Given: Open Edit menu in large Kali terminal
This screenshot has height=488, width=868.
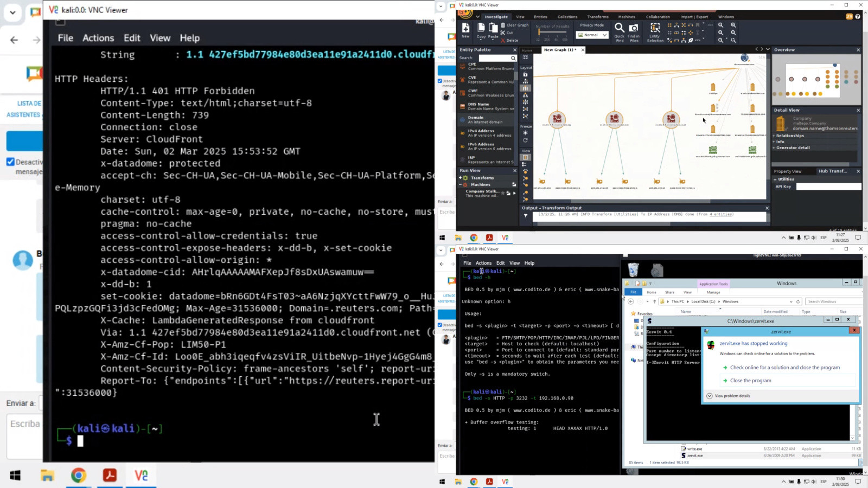Looking at the screenshot, I should pyautogui.click(x=132, y=38).
